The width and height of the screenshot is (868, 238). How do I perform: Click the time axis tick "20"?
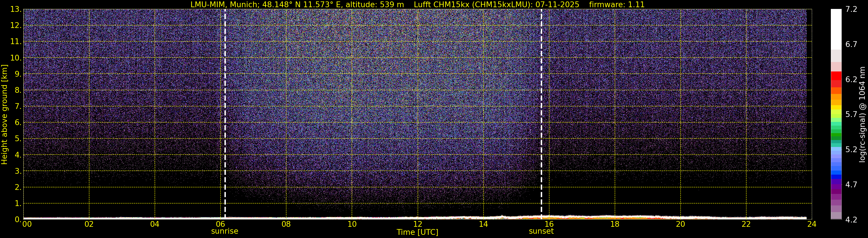tap(680, 224)
